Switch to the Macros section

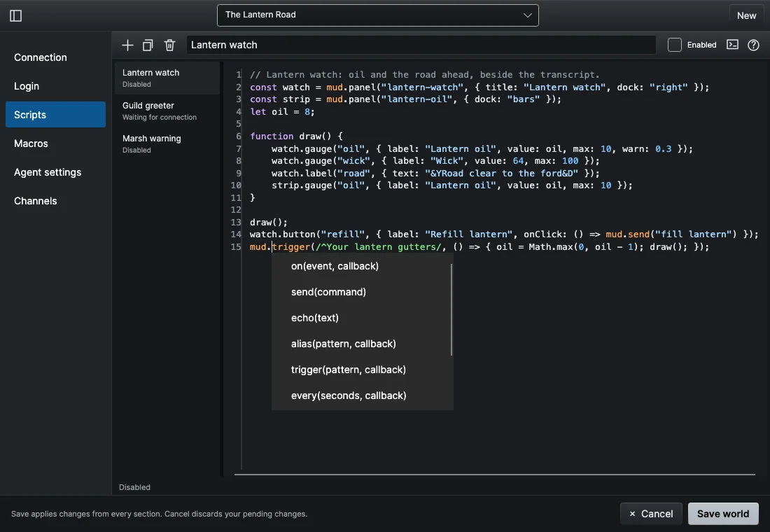pos(55,143)
